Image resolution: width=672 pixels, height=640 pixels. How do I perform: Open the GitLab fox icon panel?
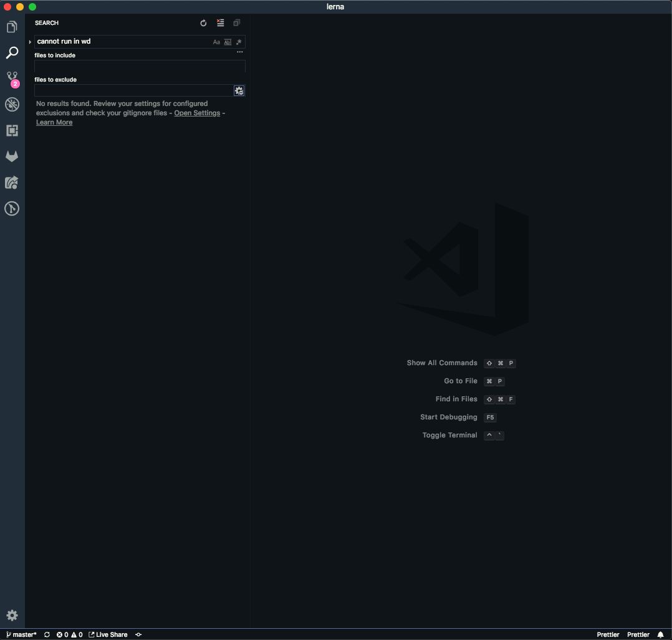point(12,156)
